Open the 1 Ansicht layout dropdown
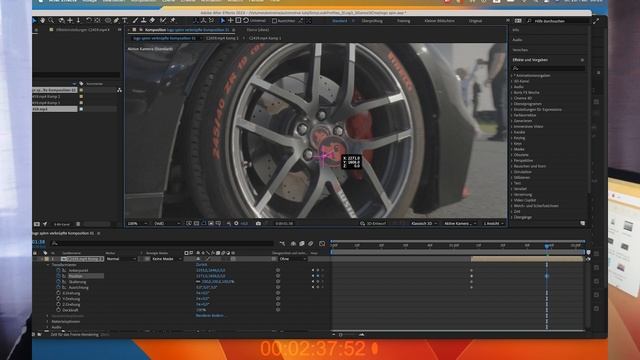The width and height of the screenshot is (640, 360). pos(494,223)
